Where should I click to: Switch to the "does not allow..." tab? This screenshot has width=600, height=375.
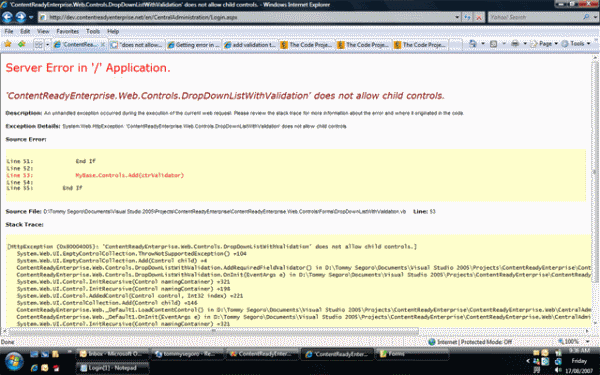(x=137, y=45)
